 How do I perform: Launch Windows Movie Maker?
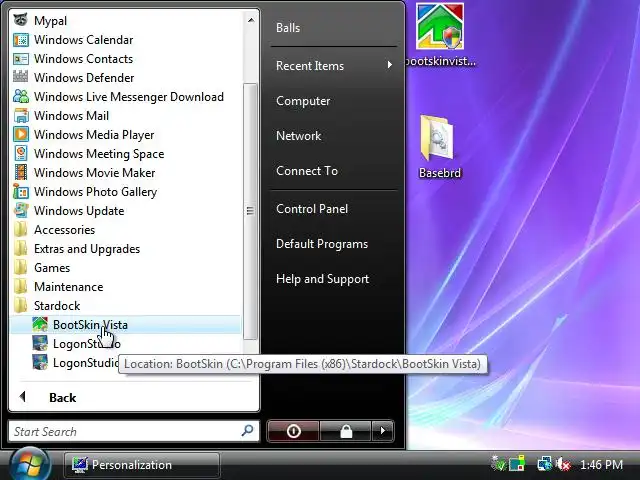tap(94, 173)
